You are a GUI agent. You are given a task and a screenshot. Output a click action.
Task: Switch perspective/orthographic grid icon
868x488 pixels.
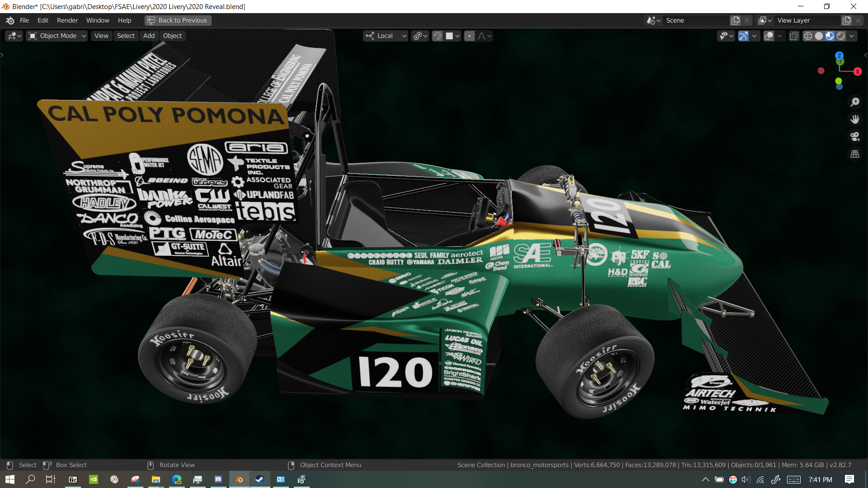tap(855, 154)
